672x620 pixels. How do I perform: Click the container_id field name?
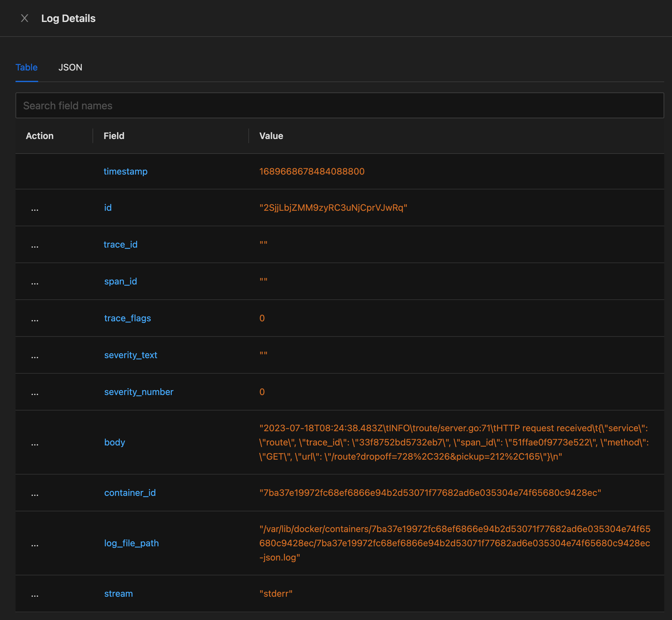(x=130, y=493)
